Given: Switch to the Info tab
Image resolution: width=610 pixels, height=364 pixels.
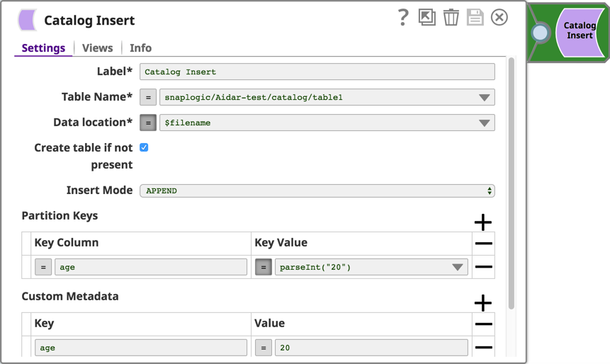Looking at the screenshot, I should tap(140, 48).
